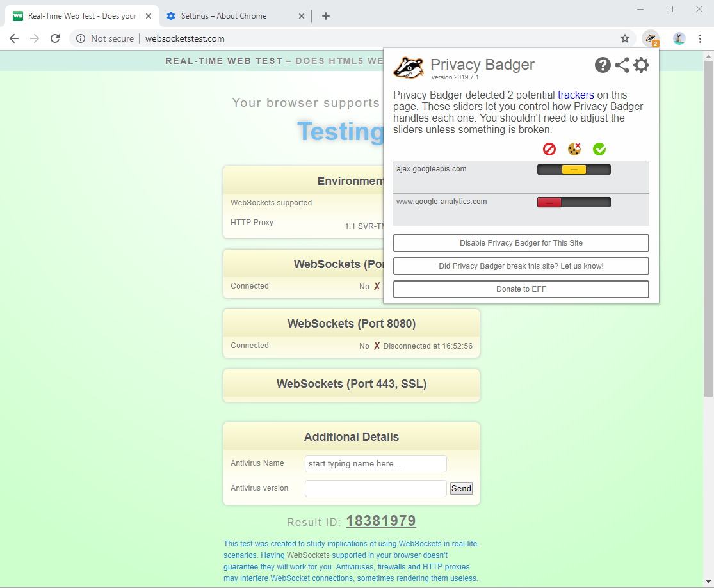The width and height of the screenshot is (714, 588).
Task: Open the trackers link
Action: coord(576,95)
